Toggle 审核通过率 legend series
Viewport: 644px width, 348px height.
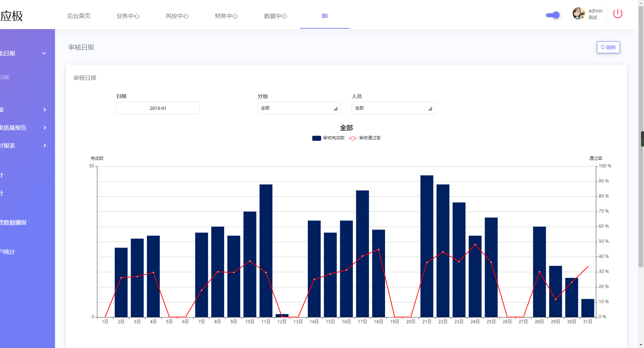click(365, 138)
